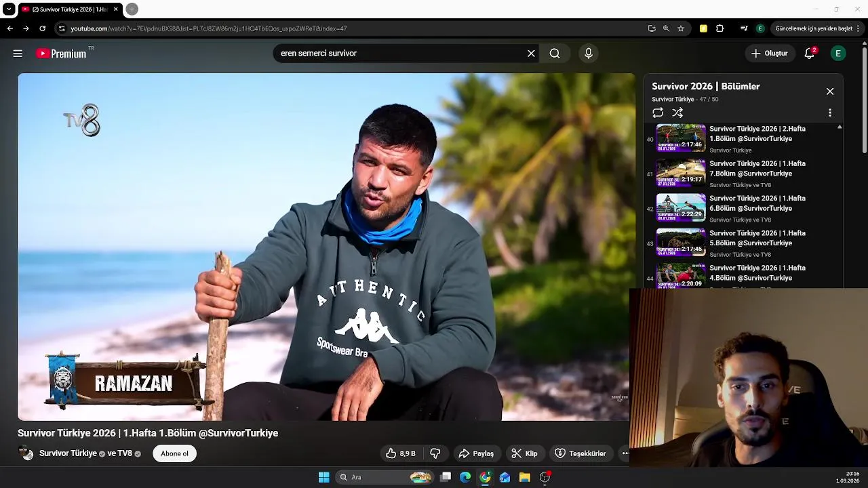Toggle playlist shuffle
Image resolution: width=868 pixels, height=488 pixels.
677,113
